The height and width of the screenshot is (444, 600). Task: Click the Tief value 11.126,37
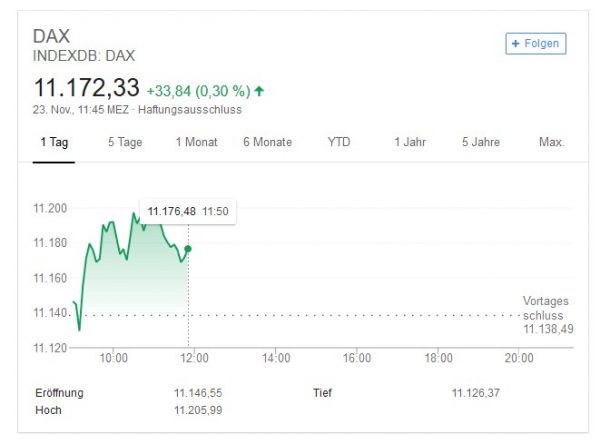click(478, 393)
